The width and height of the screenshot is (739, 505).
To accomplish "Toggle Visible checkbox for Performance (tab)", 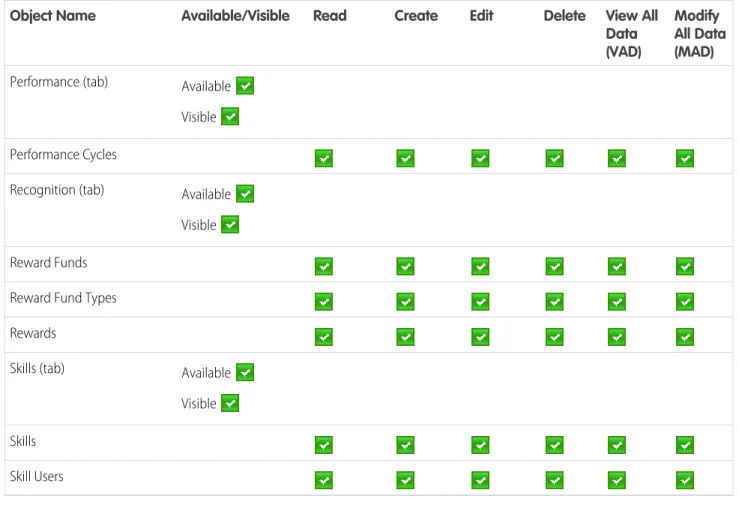I will 230,116.
